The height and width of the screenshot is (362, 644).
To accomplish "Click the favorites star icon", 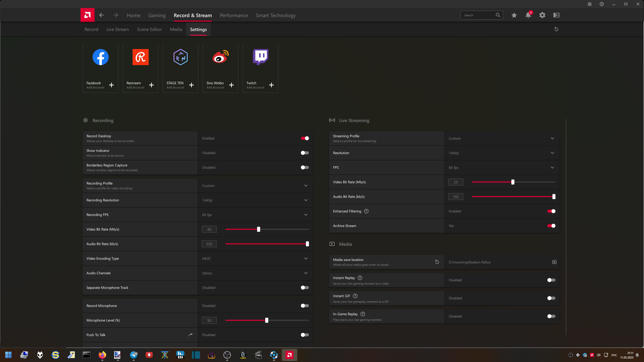I will [514, 15].
